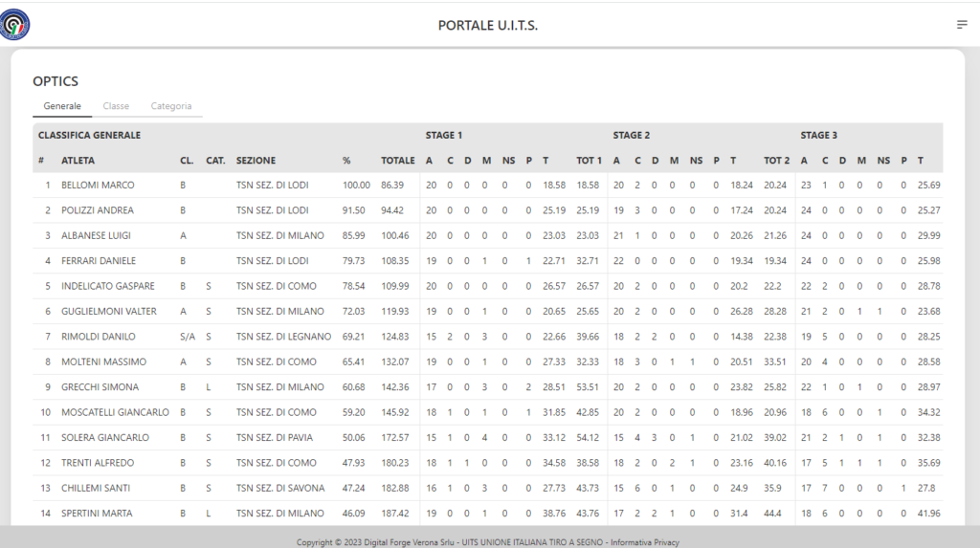This screenshot has height=548, width=980.
Task: Click the ATLETA column header
Action: pos(78,161)
